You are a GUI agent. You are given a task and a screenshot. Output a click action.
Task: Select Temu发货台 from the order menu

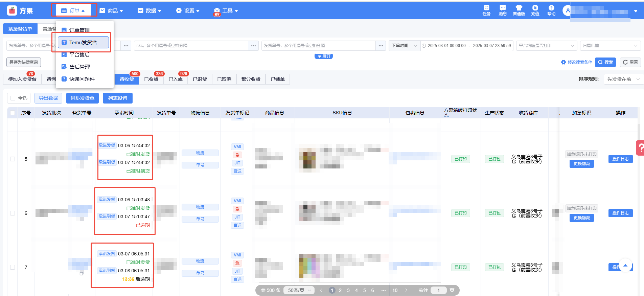pos(83,43)
